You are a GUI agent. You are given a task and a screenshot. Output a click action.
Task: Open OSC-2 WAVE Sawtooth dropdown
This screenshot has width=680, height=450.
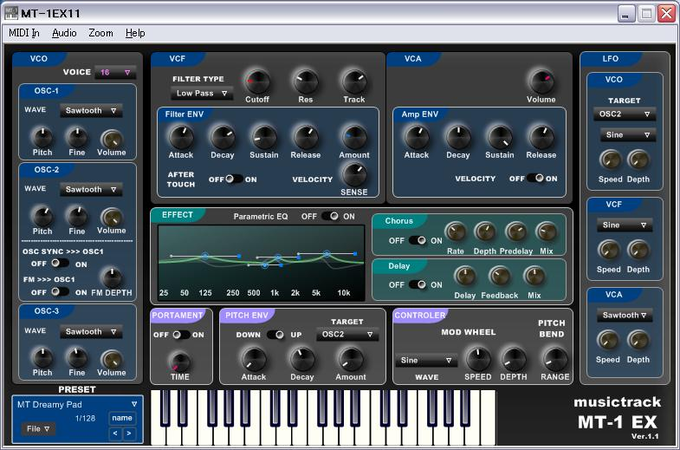91,189
